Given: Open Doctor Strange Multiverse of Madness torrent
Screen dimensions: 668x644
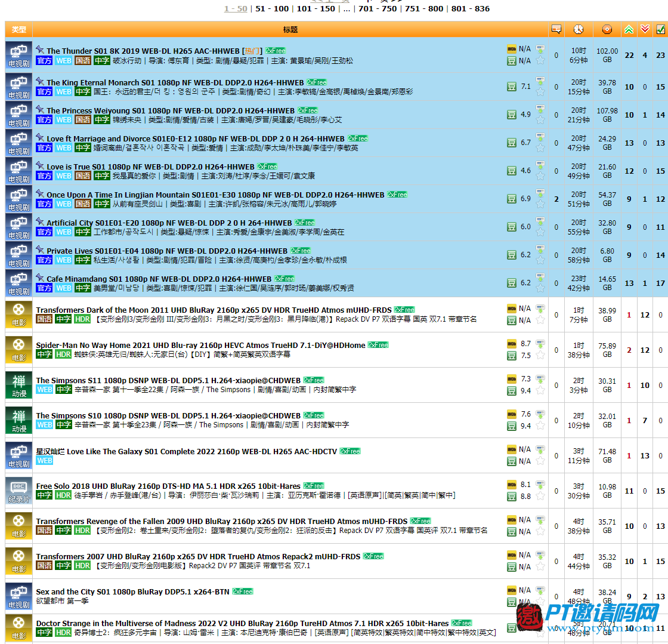Looking at the screenshot, I should point(242,623).
